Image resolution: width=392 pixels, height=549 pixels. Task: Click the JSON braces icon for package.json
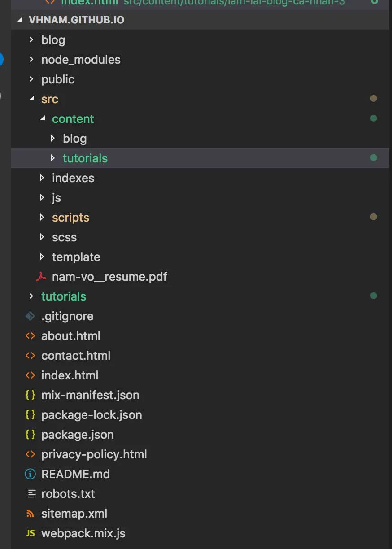(30, 434)
